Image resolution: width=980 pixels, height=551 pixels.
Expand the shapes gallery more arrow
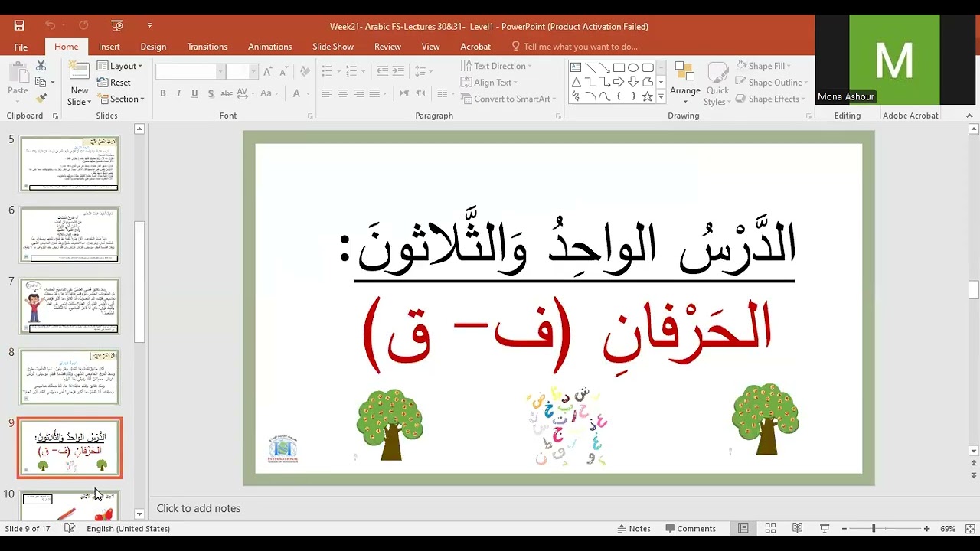(x=661, y=97)
